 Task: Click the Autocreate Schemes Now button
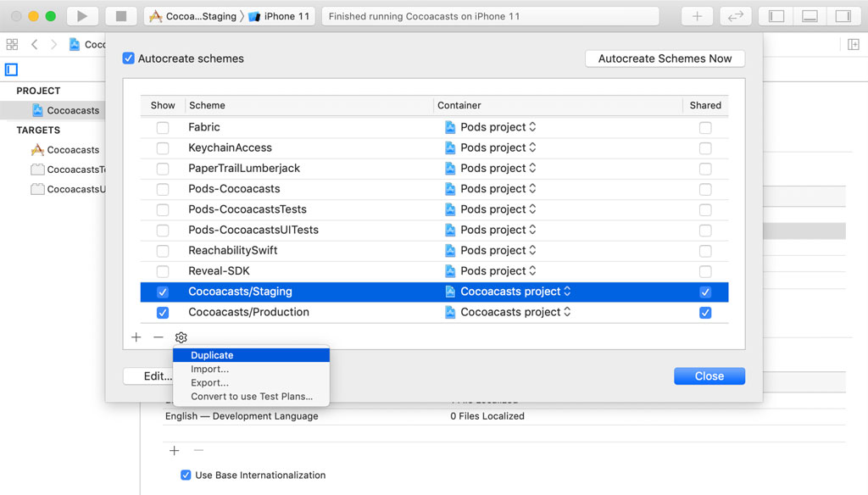(x=665, y=58)
